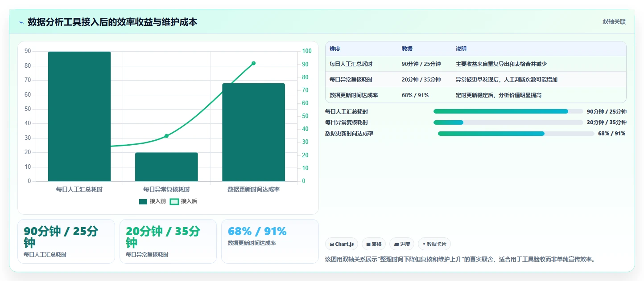Click the lightning icon beside the title
This screenshot has height=281, width=644.
pyautogui.click(x=21, y=22)
